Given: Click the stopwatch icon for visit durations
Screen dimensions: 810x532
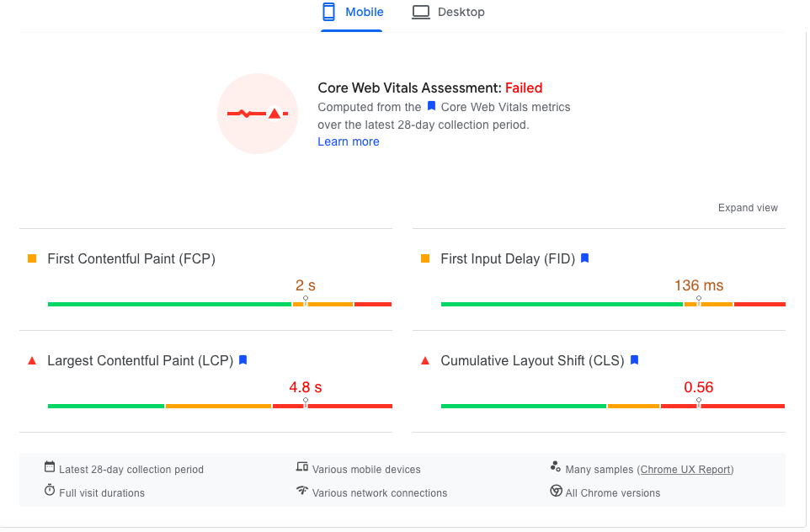Looking at the screenshot, I should pyautogui.click(x=50, y=491).
